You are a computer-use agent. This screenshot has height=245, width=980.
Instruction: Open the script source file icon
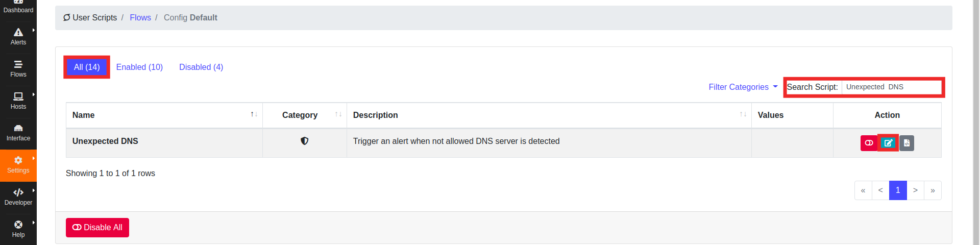906,143
